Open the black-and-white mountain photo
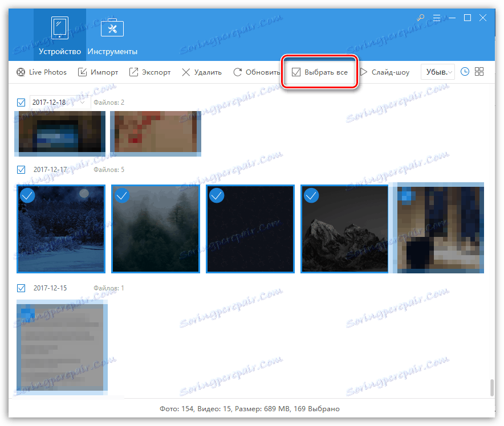This screenshot has height=426, width=504. pyautogui.click(x=345, y=229)
